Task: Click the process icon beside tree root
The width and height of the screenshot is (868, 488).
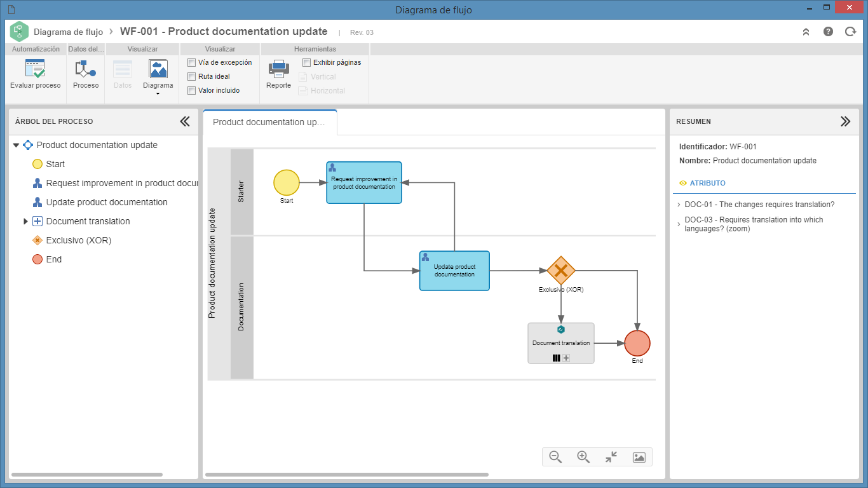Action: (28, 145)
